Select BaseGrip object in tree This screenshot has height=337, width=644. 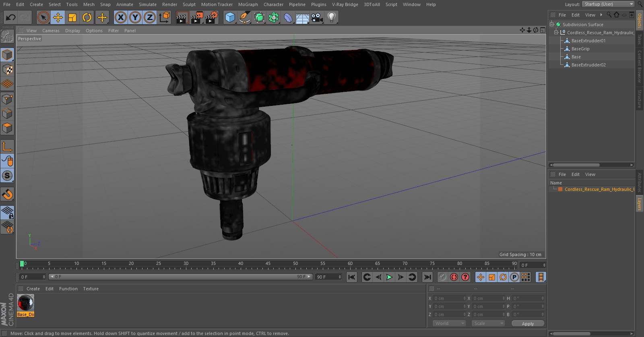(580, 49)
